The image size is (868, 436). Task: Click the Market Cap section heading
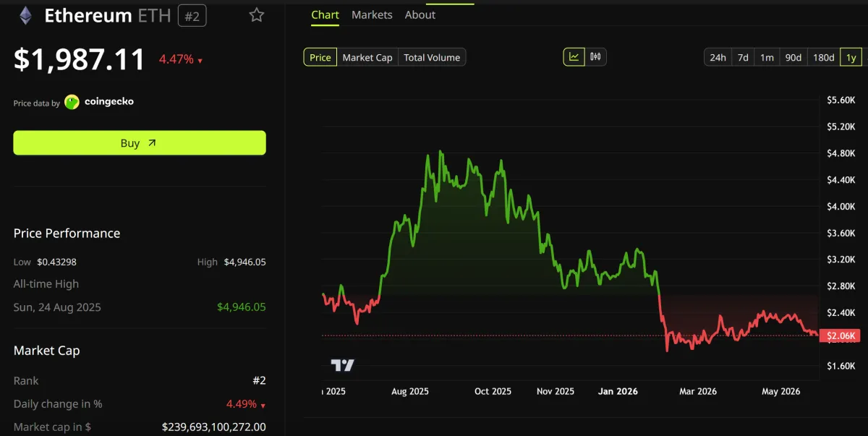47,351
